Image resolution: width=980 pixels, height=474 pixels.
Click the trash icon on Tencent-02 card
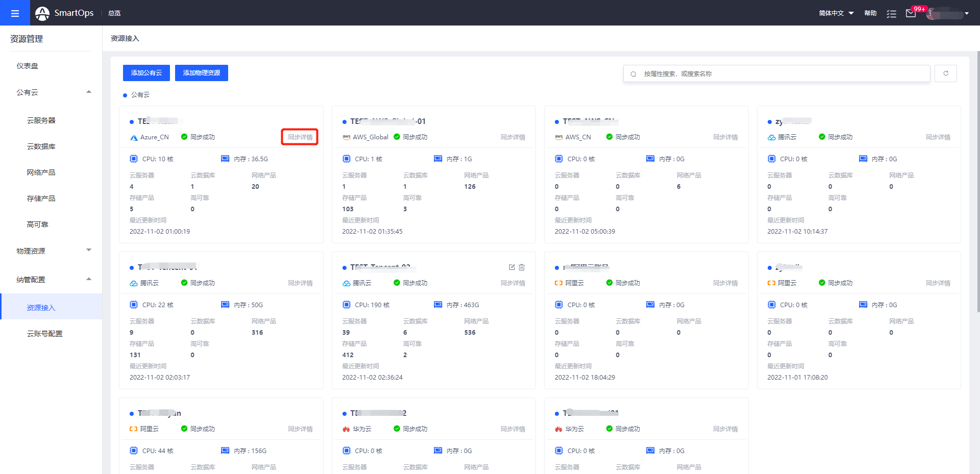pyautogui.click(x=522, y=267)
